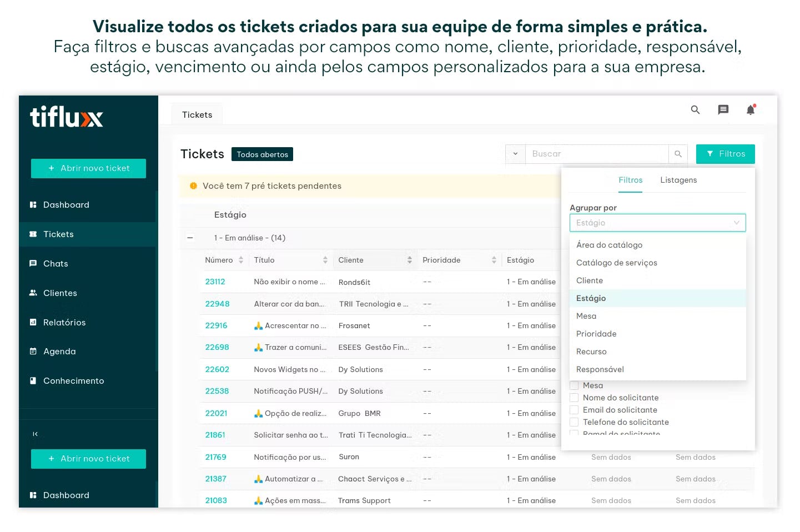Click the Todos abertos badge
800x532 pixels.
coord(262,154)
